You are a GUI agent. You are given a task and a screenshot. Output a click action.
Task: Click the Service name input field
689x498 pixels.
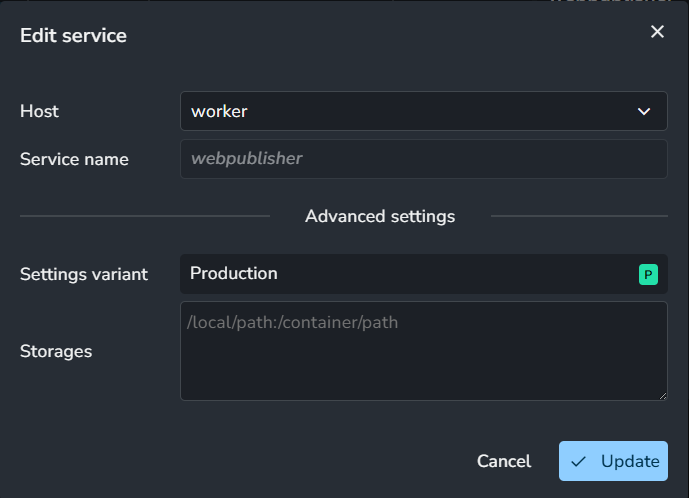[423, 159]
